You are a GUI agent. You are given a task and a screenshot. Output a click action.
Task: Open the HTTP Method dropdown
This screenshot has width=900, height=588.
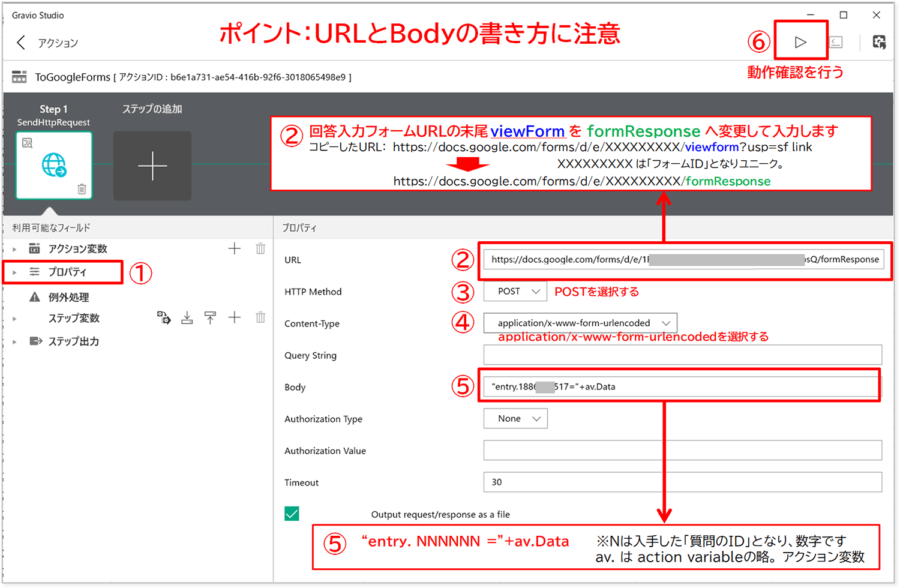coord(515,291)
